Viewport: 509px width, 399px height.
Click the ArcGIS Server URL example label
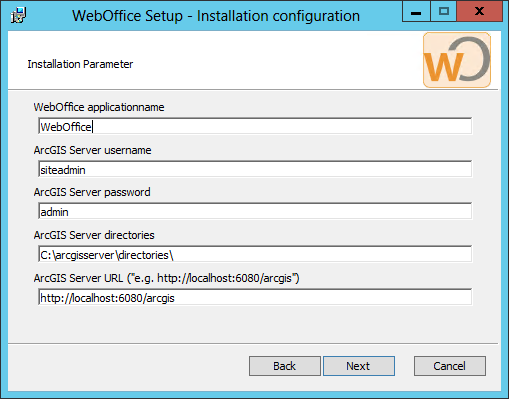167,278
